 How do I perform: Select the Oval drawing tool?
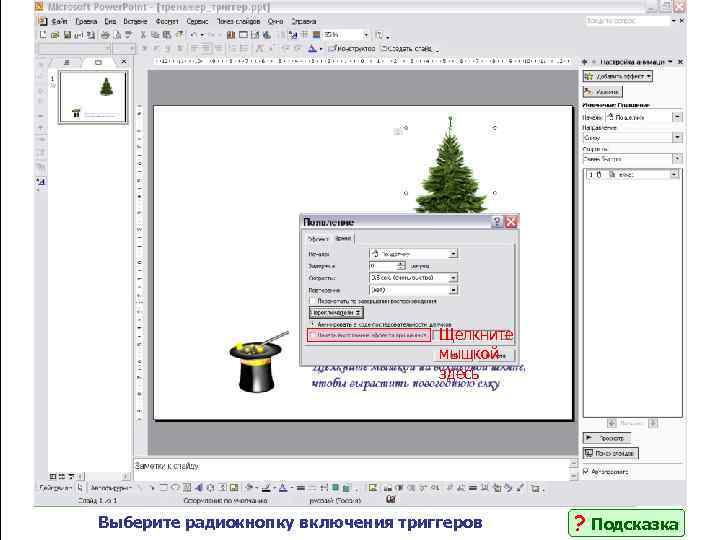pyautogui.click(x=175, y=488)
